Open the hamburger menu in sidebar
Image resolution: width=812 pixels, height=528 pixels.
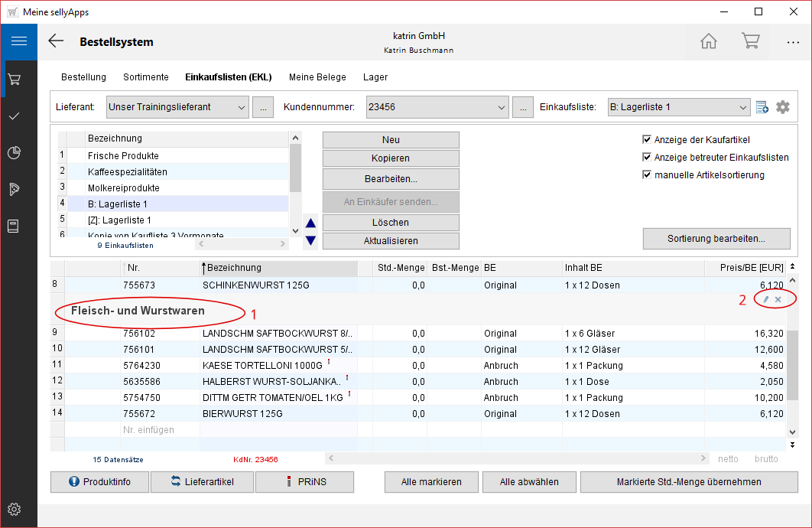pyautogui.click(x=18, y=41)
